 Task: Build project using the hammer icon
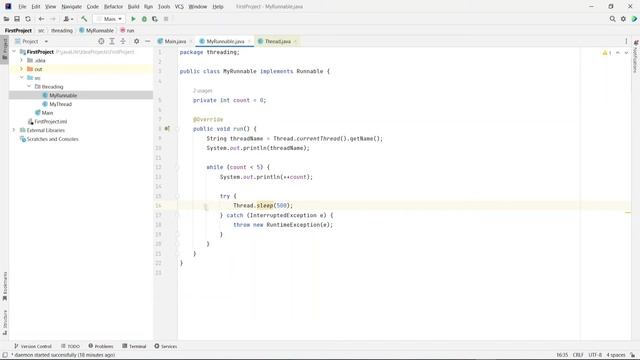point(84,19)
